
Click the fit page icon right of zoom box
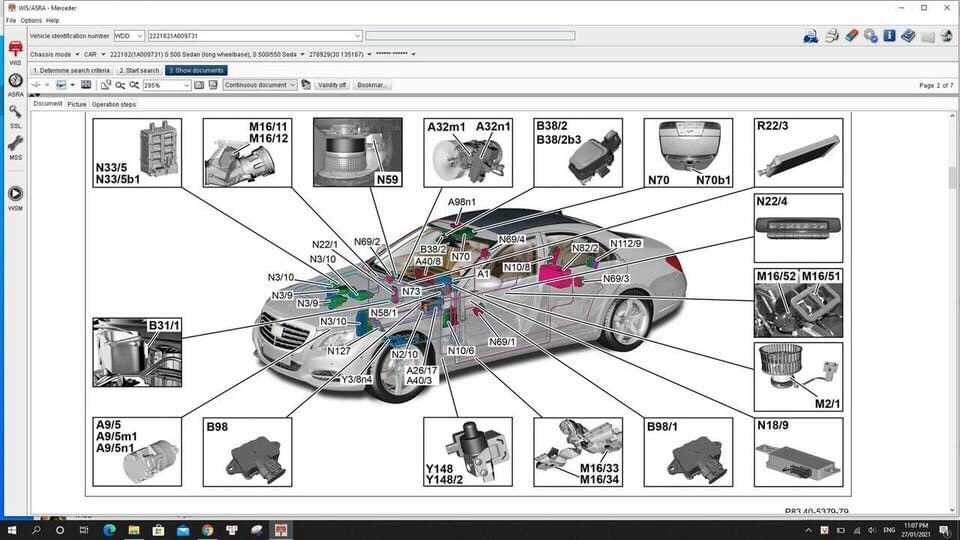(199, 85)
